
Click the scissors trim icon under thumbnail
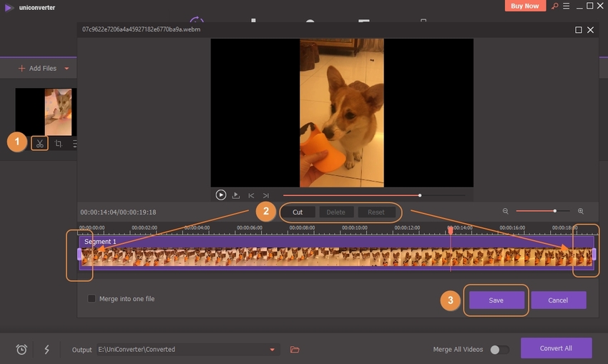[x=40, y=143]
